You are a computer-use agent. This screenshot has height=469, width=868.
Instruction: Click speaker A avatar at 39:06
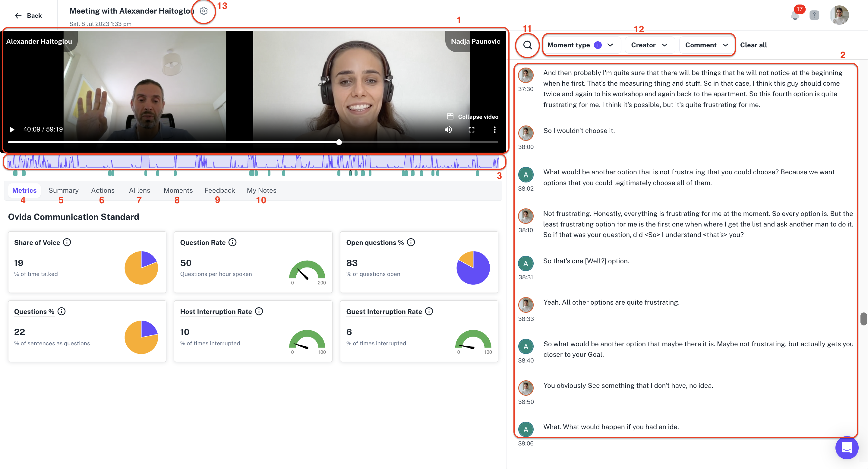coord(526,429)
